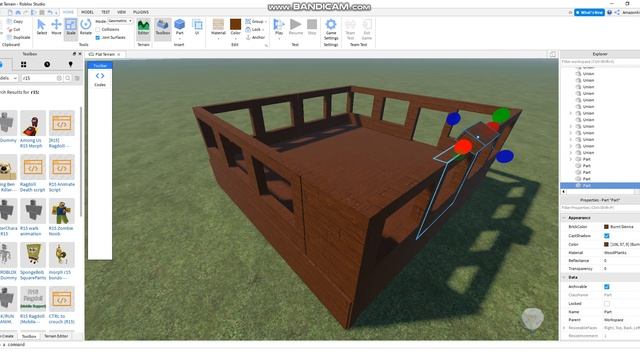
Task: Click the Resume button
Action: [296, 27]
